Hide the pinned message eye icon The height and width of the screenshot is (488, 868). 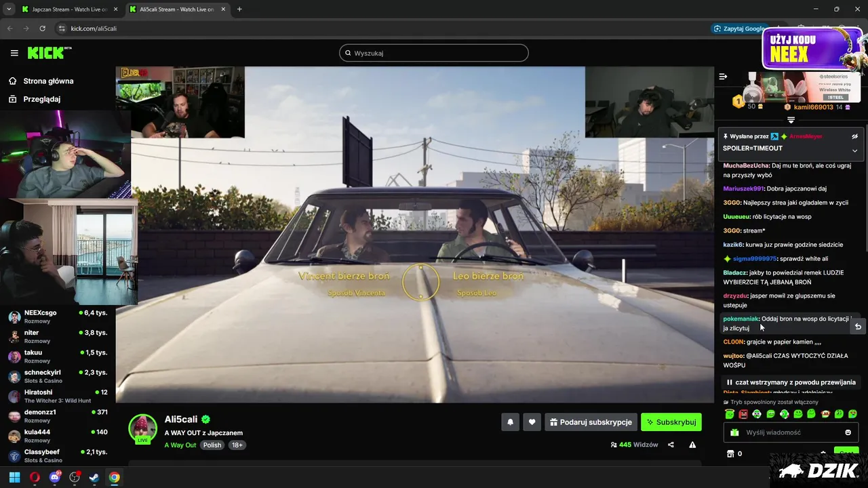[x=855, y=136]
